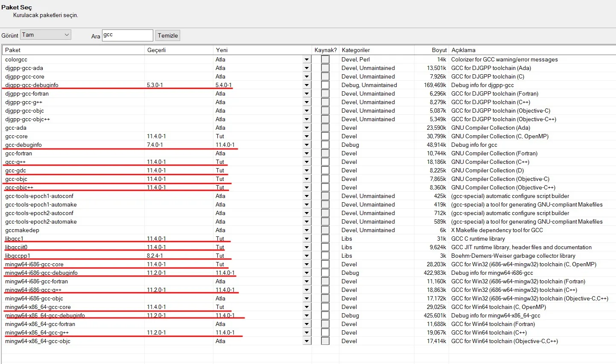The image size is (616, 364).
Task: Click the Kategoriler column header
Action: pos(377,50)
